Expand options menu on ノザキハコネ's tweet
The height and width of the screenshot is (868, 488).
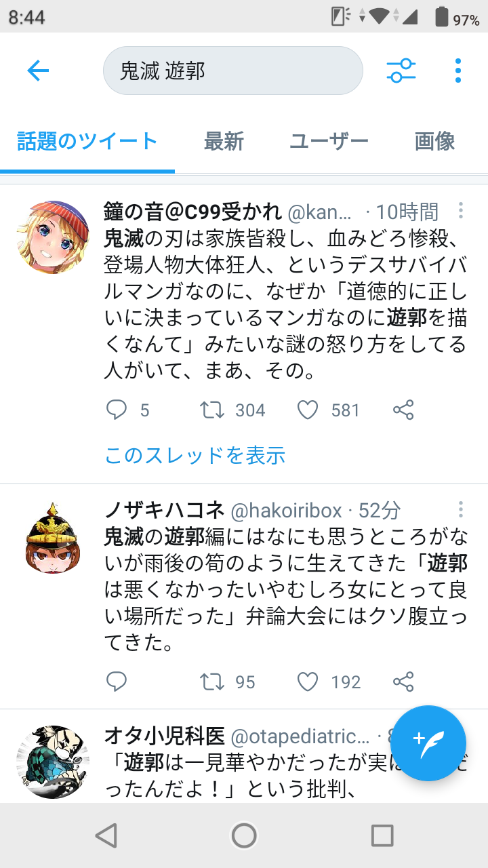click(461, 509)
